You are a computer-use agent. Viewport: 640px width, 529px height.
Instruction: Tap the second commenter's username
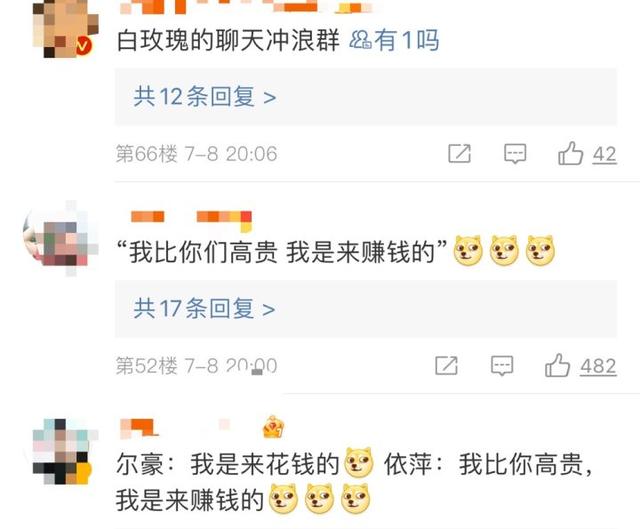[x=191, y=219]
